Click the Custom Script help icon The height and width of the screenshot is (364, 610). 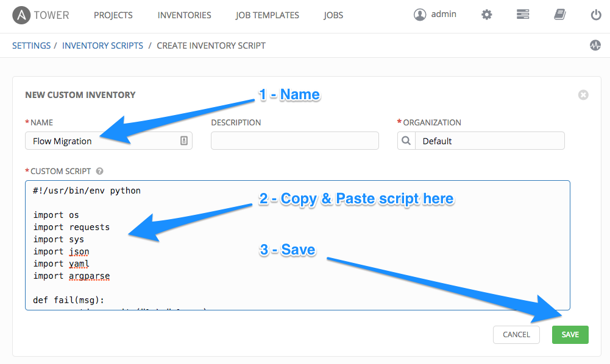[x=99, y=172]
